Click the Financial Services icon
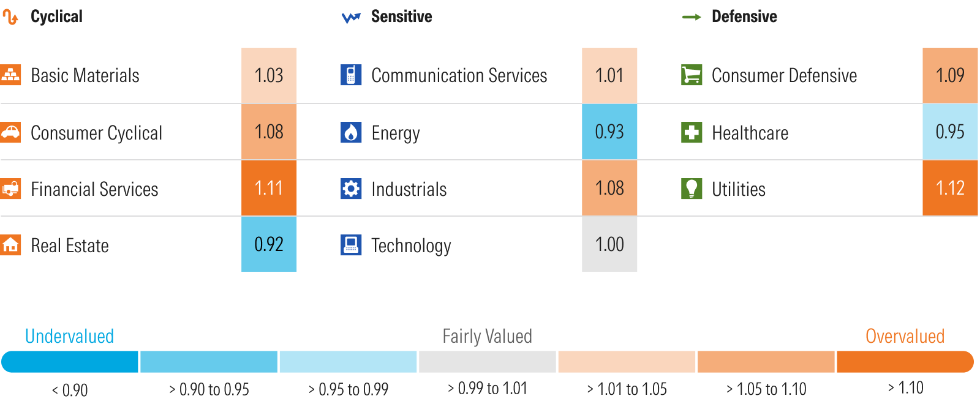The height and width of the screenshot is (404, 980). coord(10,189)
